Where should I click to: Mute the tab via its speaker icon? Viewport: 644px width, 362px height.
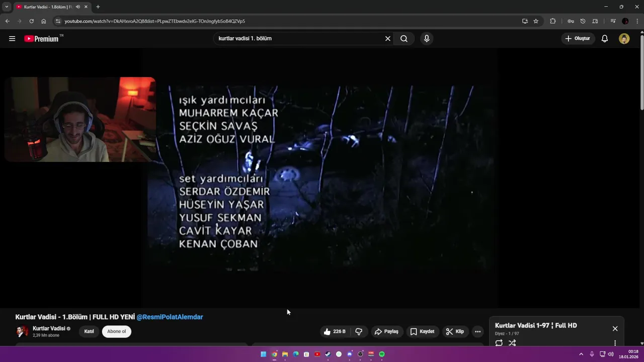[78, 7]
